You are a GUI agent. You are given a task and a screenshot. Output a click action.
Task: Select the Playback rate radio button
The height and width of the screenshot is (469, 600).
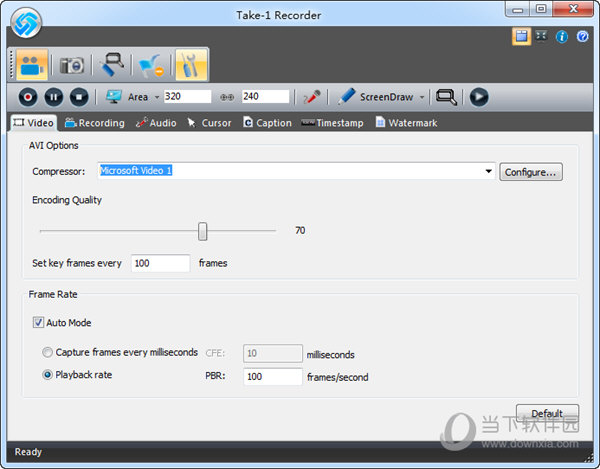pos(47,375)
